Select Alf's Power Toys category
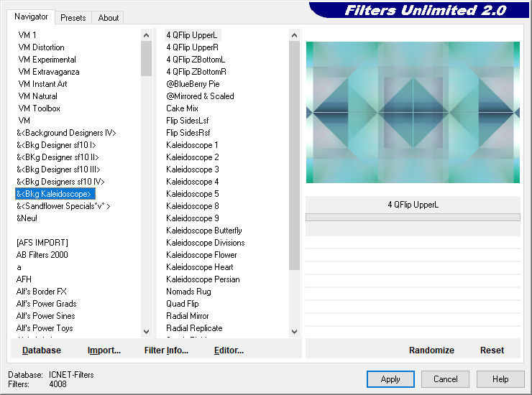Image resolution: width=532 pixels, height=395 pixels. [x=45, y=328]
